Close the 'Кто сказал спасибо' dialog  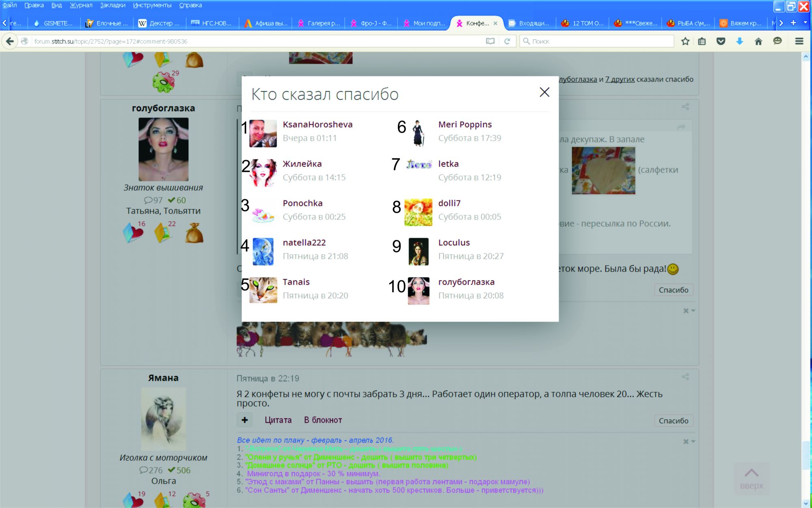click(x=544, y=92)
